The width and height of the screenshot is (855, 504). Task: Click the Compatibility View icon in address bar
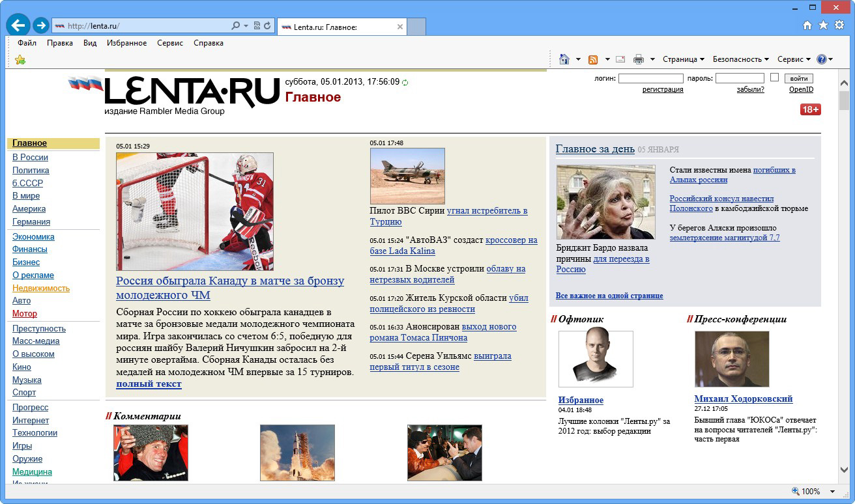(x=257, y=26)
